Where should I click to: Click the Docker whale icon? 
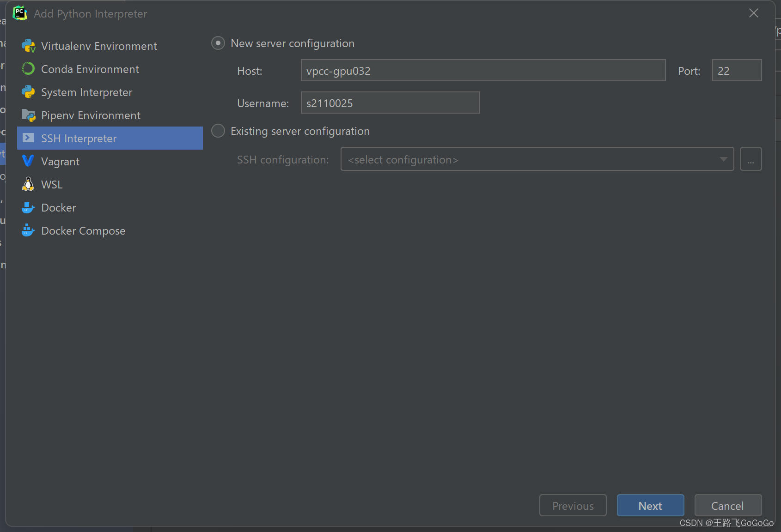coord(28,207)
